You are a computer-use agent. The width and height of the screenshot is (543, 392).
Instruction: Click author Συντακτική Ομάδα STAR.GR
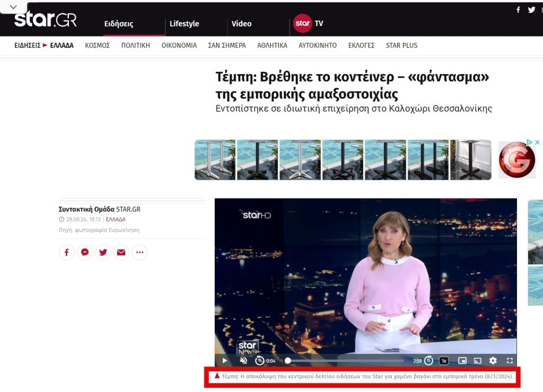(x=99, y=209)
